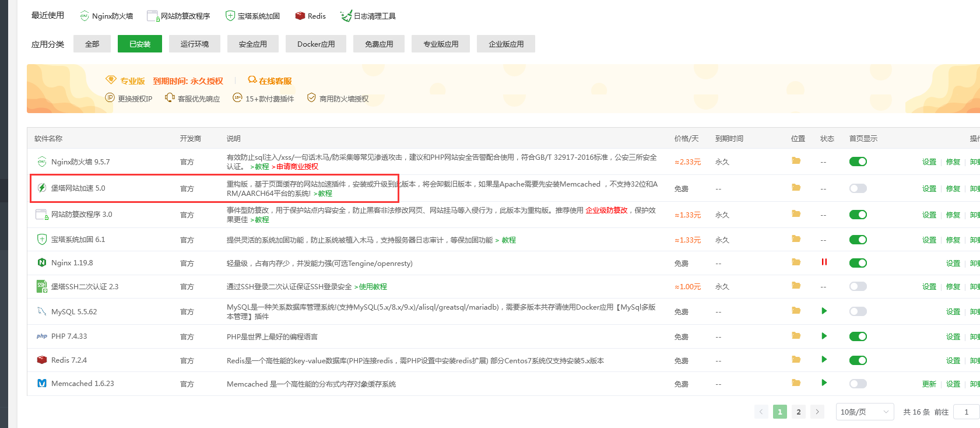Click the previous page arrow
This screenshot has width=980, height=428.
click(x=761, y=412)
